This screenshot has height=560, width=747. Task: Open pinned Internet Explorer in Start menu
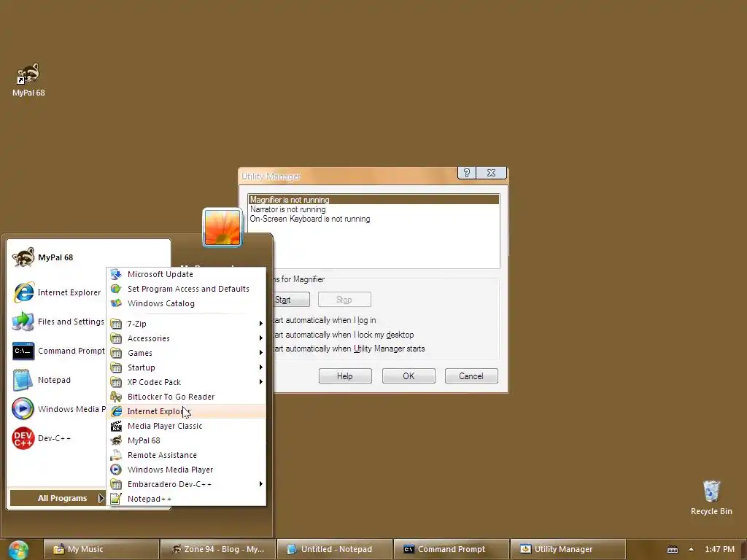[x=57, y=292]
